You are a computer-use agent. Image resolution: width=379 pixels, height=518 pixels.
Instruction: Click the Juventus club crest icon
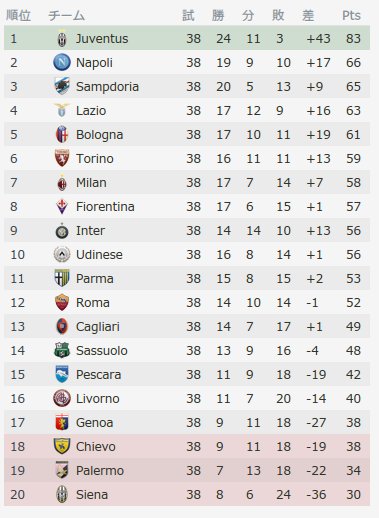tap(62, 39)
